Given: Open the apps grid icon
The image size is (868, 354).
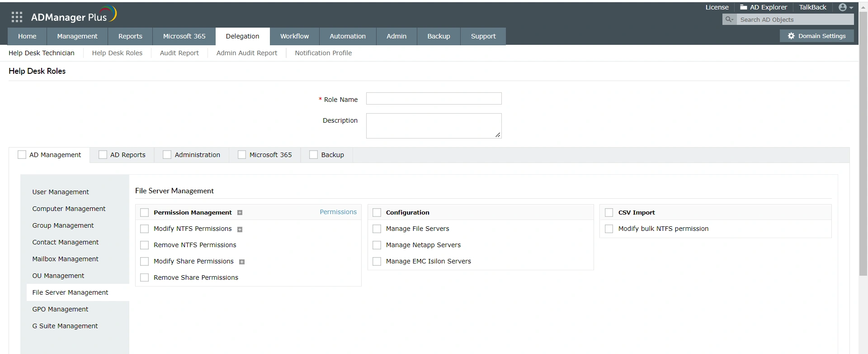Looking at the screenshot, I should 17,17.
